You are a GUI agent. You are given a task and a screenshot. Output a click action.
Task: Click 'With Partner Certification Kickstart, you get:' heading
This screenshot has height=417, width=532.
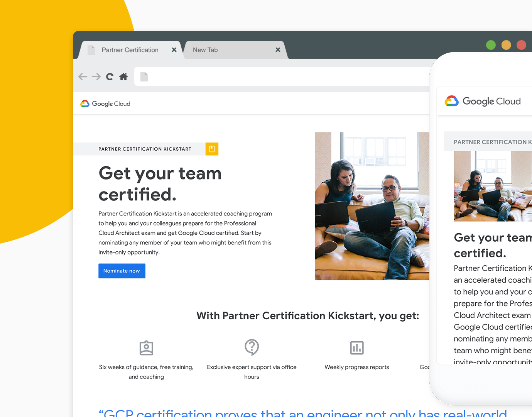pyautogui.click(x=307, y=316)
